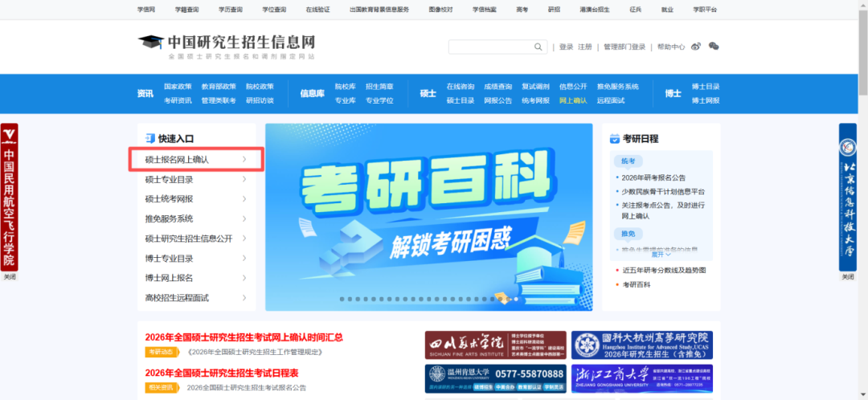Select 远程面试 in the blue nav
The width and height of the screenshot is (868, 400).
click(611, 100)
